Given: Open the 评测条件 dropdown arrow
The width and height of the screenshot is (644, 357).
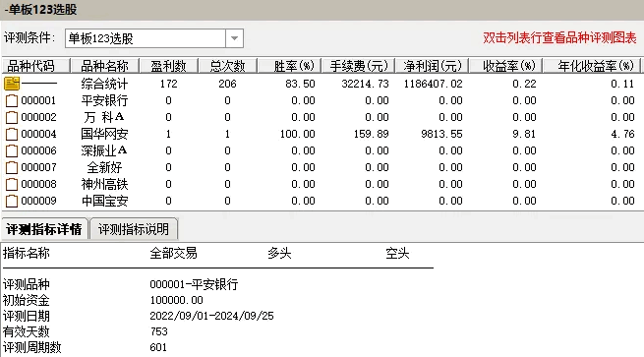Looking at the screenshot, I should (x=234, y=38).
